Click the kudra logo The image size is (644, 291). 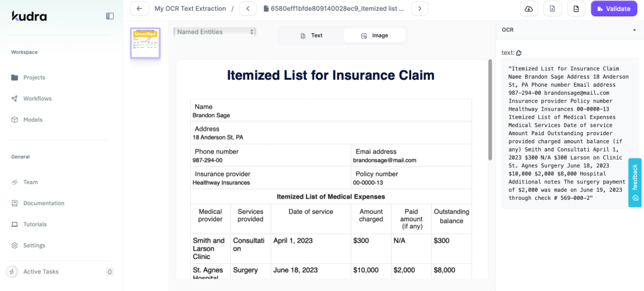point(29,16)
